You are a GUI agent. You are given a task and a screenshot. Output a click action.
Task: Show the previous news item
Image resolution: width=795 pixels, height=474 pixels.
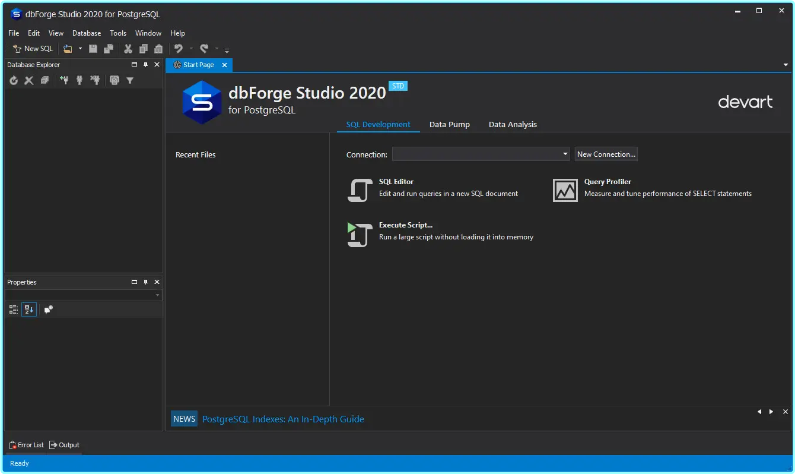759,412
